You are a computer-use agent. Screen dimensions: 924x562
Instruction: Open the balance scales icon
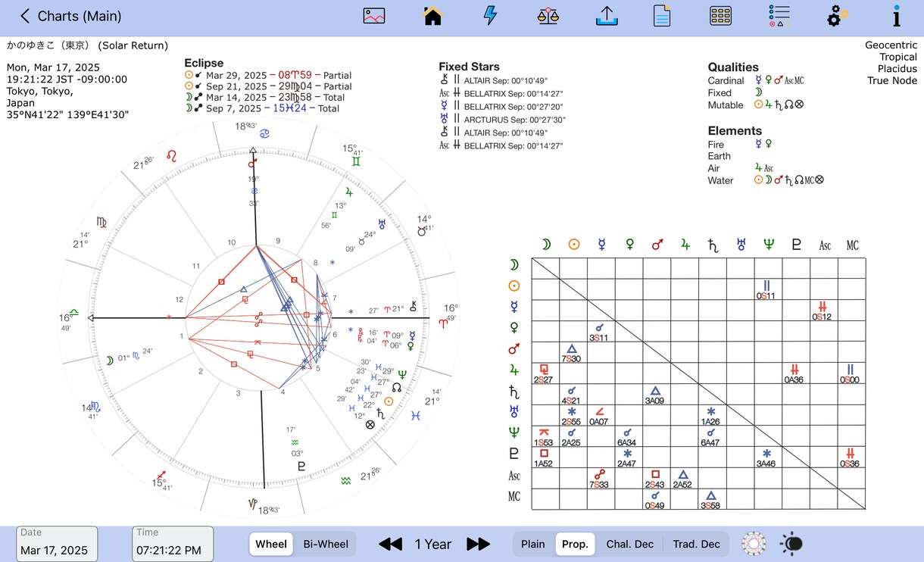548,16
